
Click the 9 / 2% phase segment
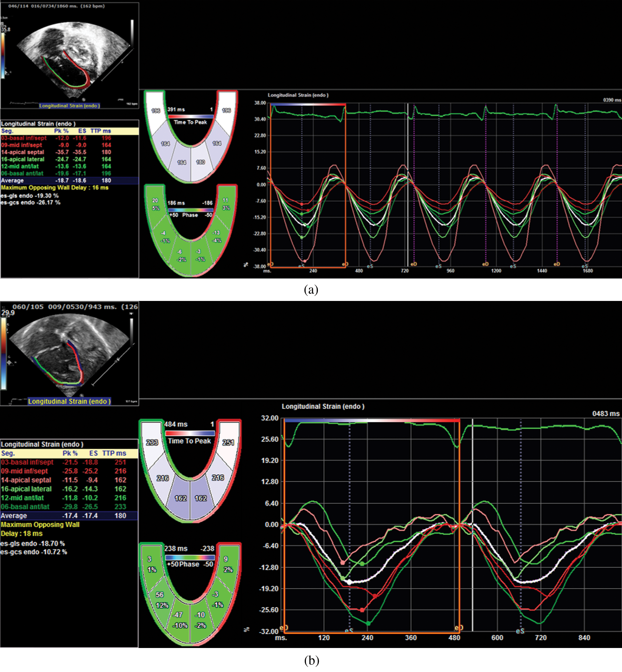227,564
